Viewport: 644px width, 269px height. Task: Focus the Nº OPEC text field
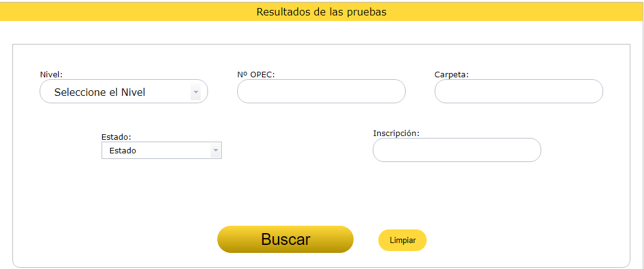(321, 92)
